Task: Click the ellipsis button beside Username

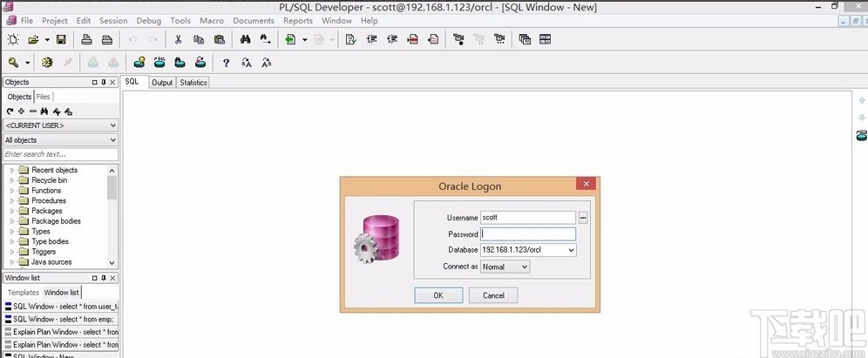Action: (x=583, y=218)
